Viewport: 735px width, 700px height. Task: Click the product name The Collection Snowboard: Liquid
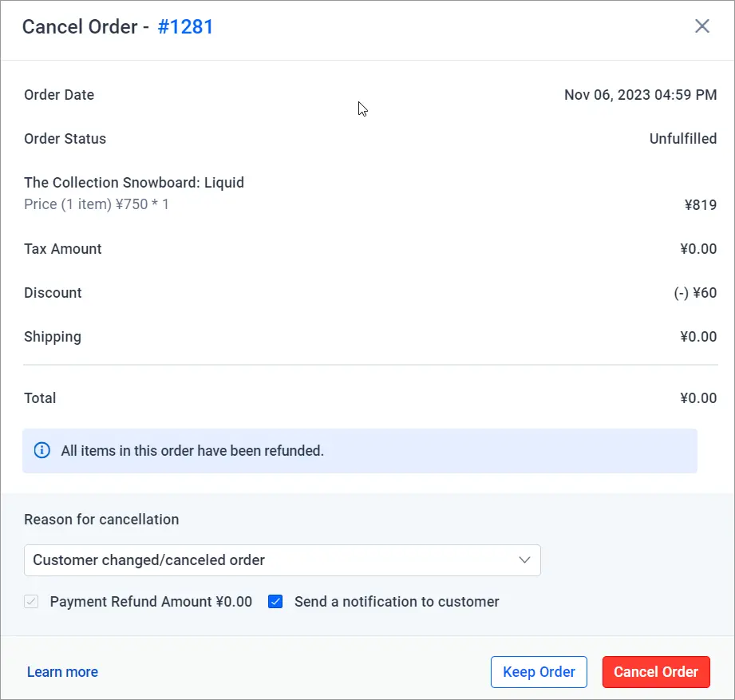(134, 183)
